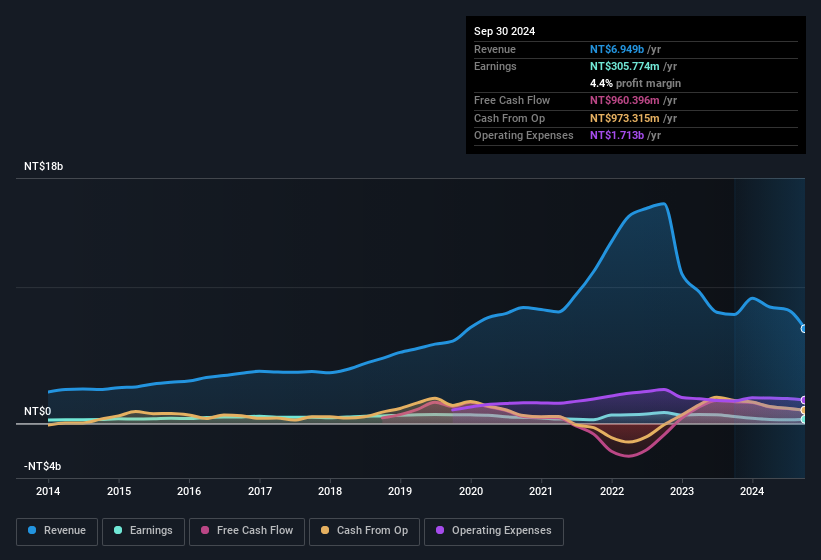The width and height of the screenshot is (821, 560).
Task: Click the revenue line peak near late 2022
Action: point(663,204)
